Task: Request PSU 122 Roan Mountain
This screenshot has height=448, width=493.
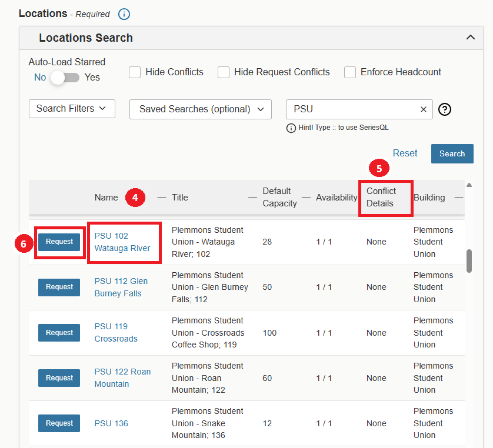Action: point(59,378)
